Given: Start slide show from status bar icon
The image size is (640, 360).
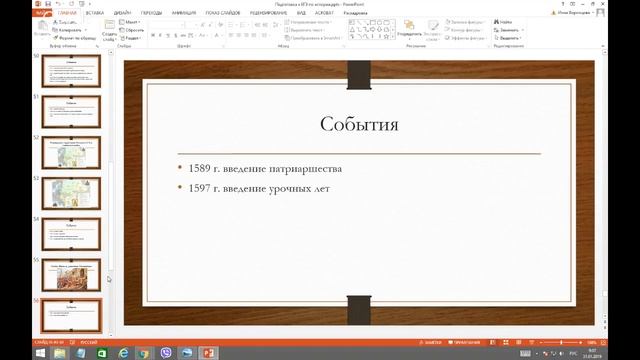Looking at the screenshot, I should point(531,342).
